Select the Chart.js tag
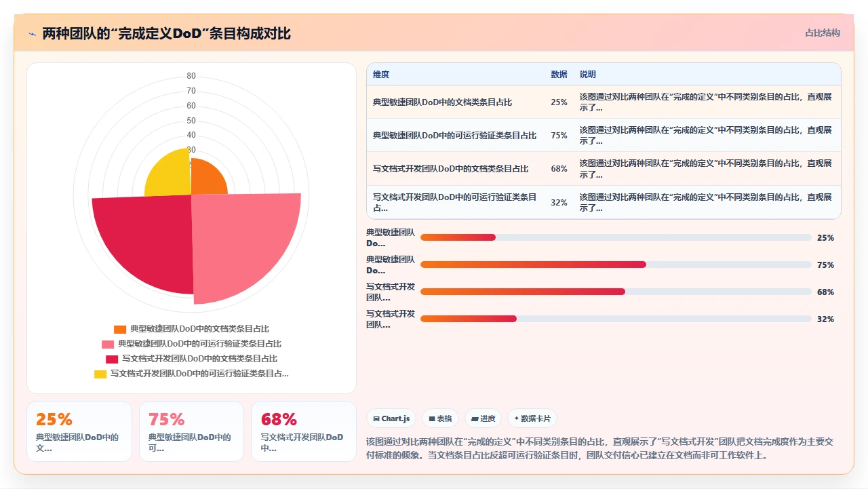Image resolution: width=868 pixels, height=489 pixels. coord(391,418)
